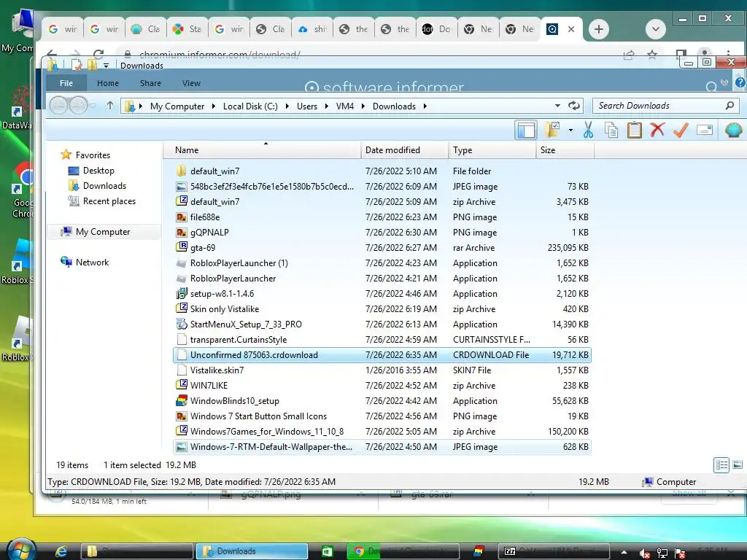Click the Explorer help question mark icon
This screenshot has height=560, width=747.
coord(740,82)
